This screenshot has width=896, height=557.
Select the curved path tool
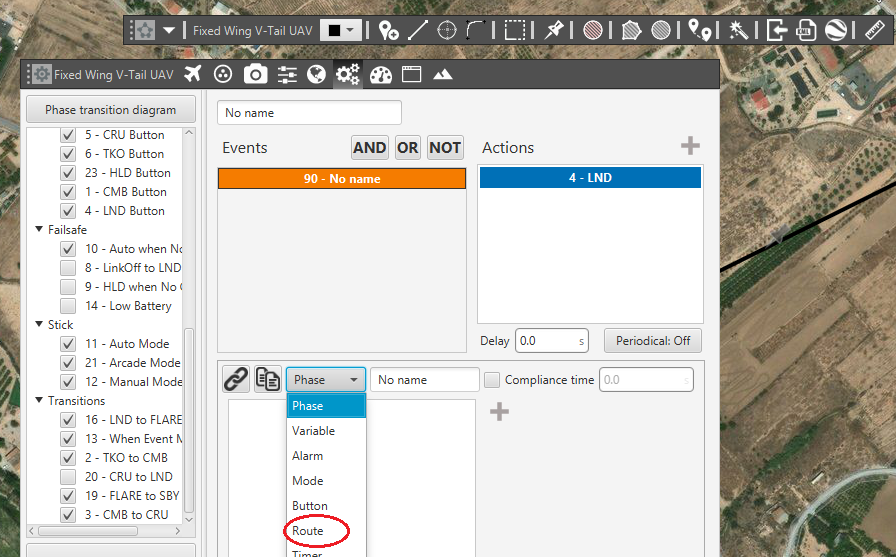pyautogui.click(x=475, y=30)
